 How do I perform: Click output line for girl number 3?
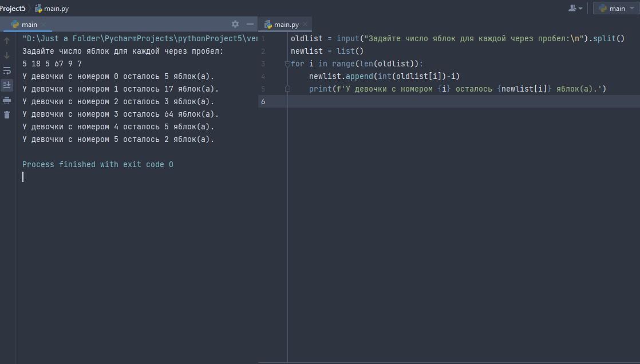click(120, 114)
